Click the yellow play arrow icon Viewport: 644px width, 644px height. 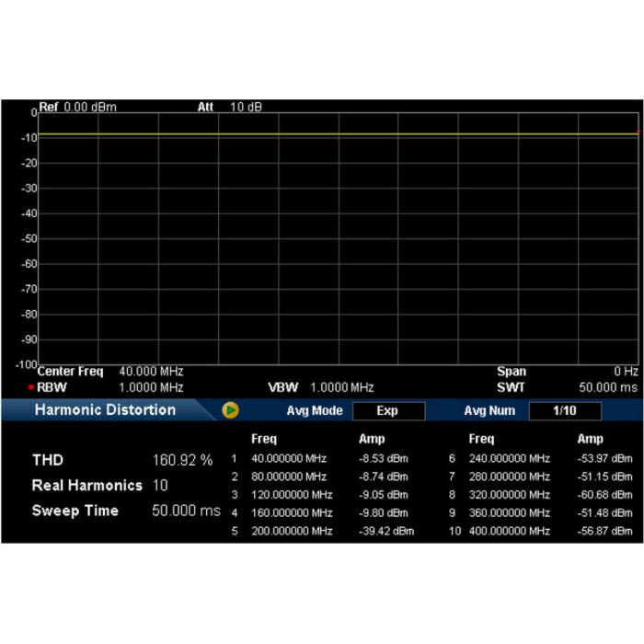231,410
